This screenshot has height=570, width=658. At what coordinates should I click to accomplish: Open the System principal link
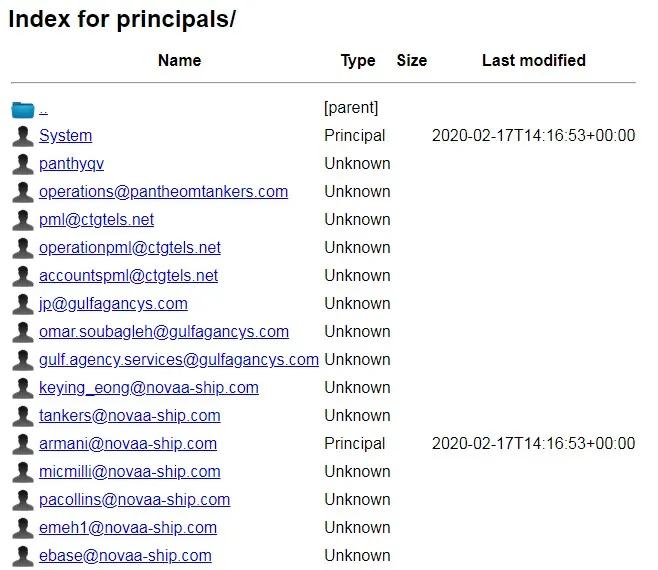(x=65, y=136)
